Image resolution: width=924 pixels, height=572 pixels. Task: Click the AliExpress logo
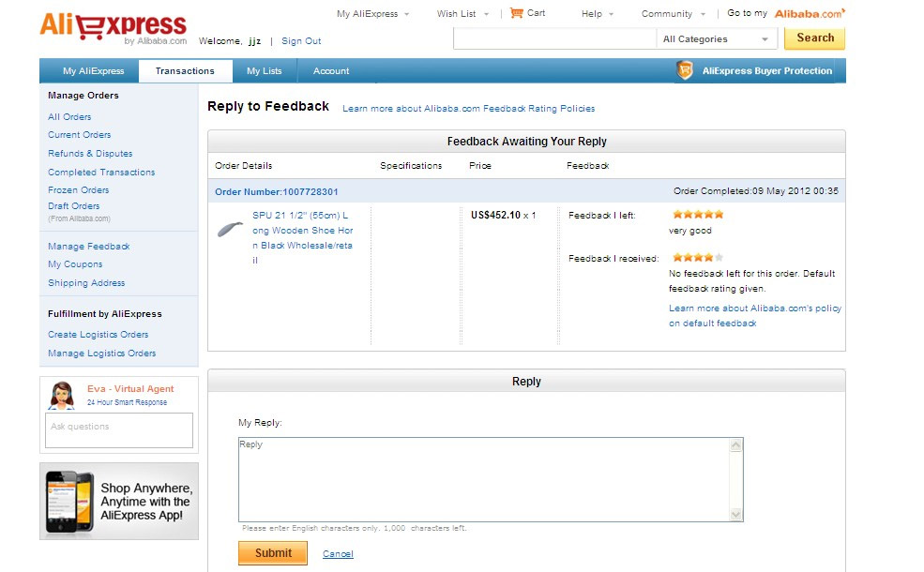(113, 26)
